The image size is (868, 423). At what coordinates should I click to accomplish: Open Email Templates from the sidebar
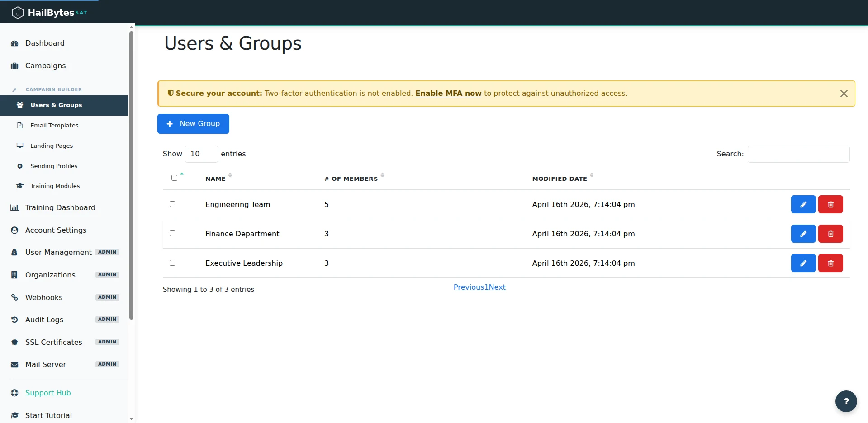54,125
